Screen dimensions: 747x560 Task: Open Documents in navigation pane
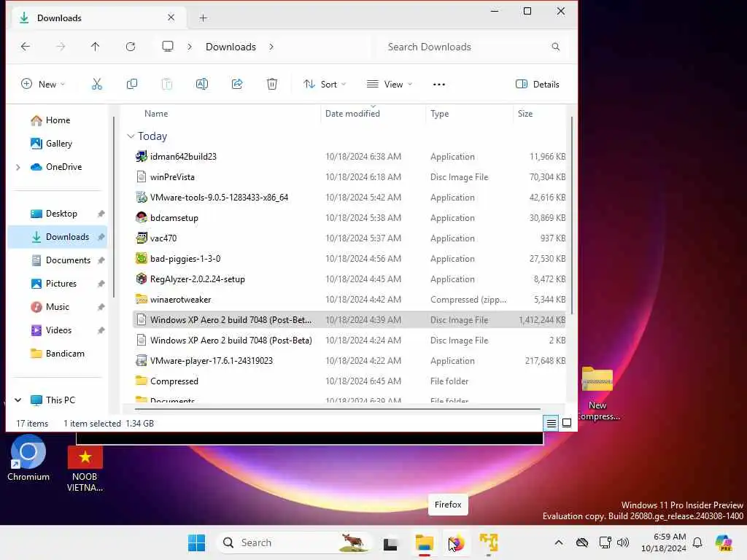pyautogui.click(x=67, y=260)
